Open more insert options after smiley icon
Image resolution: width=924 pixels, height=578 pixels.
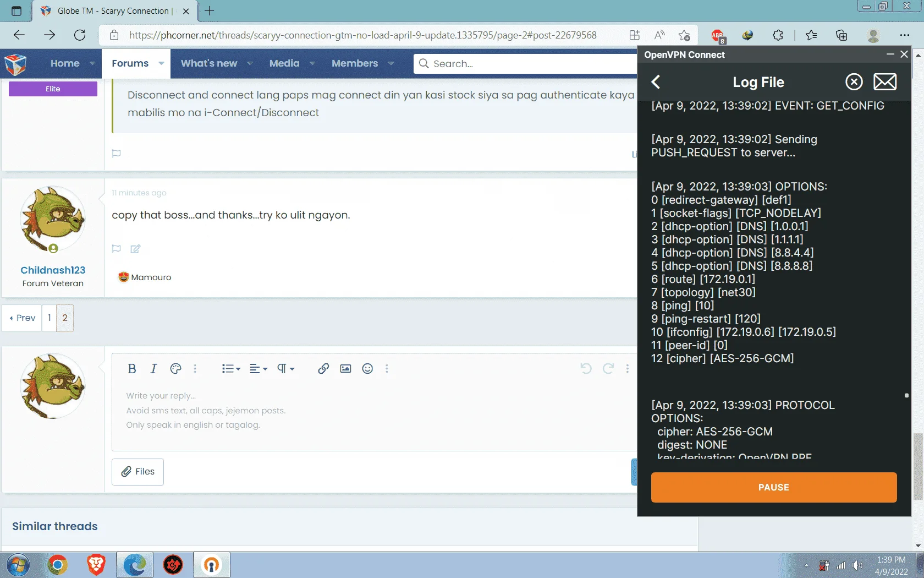(x=387, y=368)
